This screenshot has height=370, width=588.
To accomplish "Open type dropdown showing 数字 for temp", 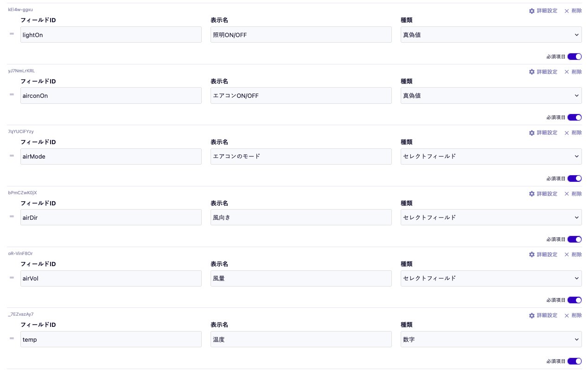I will point(491,339).
